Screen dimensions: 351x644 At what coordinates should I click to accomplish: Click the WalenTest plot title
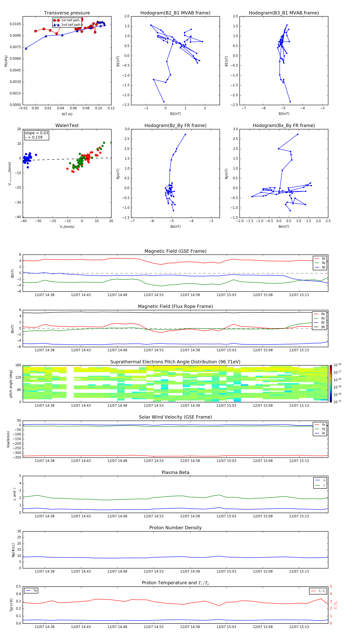[x=67, y=125]
